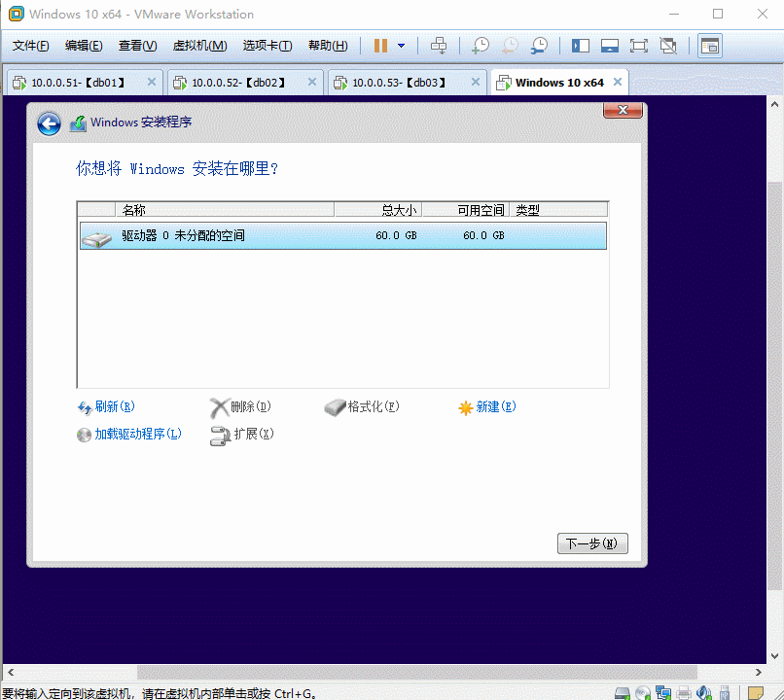
Task: Open the message log note icon
Action: click(756, 692)
